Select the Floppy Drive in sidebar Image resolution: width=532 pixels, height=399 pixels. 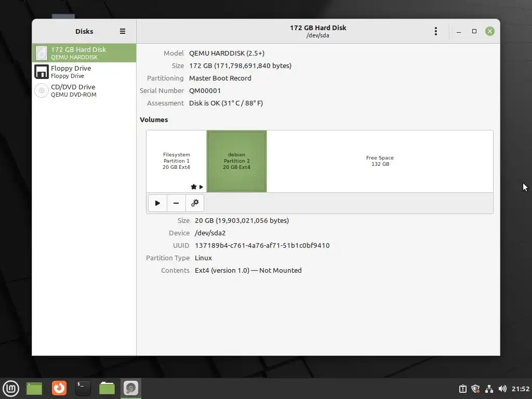click(x=84, y=72)
